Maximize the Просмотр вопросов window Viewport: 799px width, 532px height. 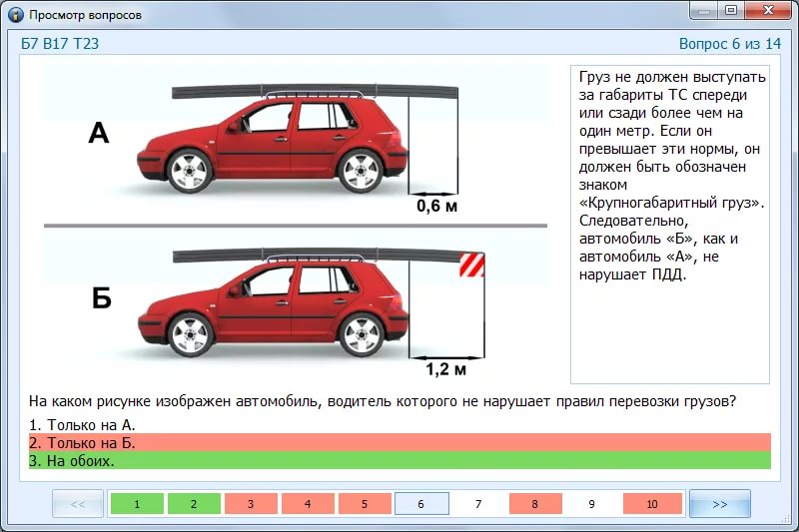pos(731,10)
